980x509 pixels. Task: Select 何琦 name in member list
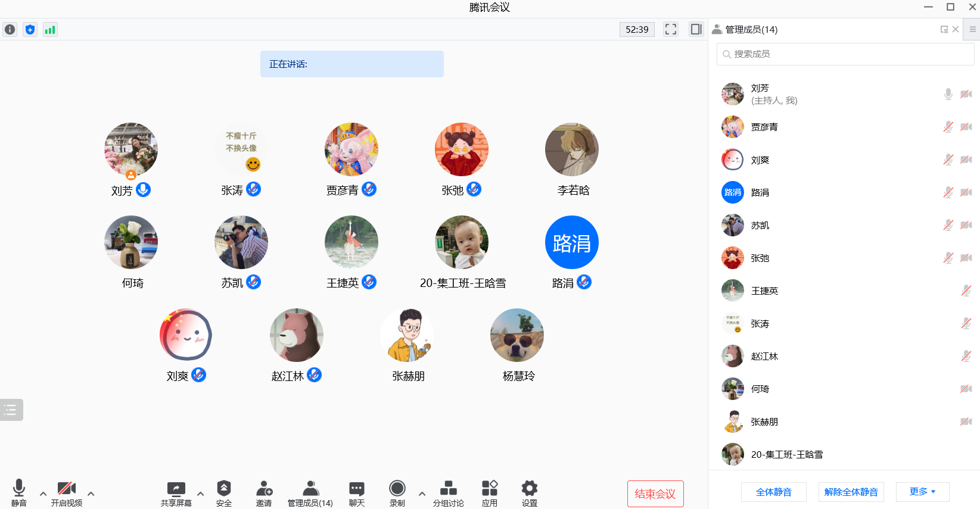(x=760, y=389)
